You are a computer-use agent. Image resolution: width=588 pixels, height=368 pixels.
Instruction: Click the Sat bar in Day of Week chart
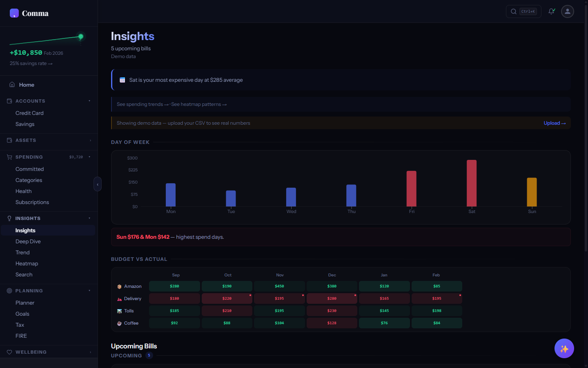point(472,183)
